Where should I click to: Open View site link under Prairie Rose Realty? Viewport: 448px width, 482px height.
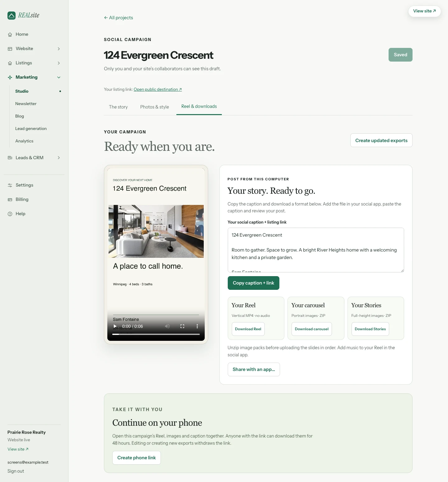point(18,449)
